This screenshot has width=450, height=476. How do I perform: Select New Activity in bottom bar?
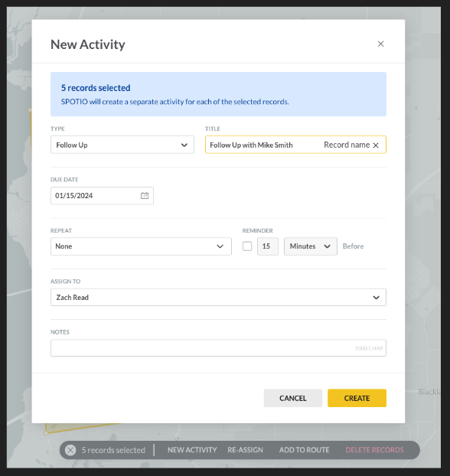pyautogui.click(x=192, y=450)
